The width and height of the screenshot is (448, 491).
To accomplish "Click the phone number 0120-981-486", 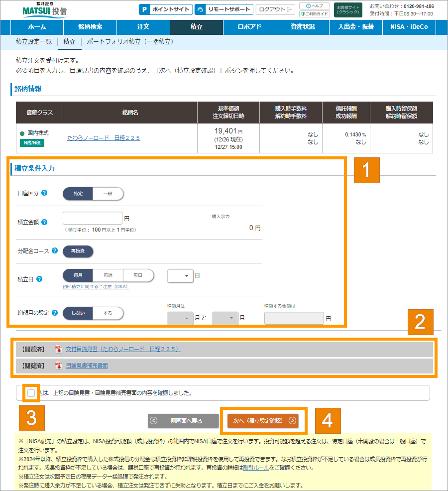I will [x=419, y=6].
